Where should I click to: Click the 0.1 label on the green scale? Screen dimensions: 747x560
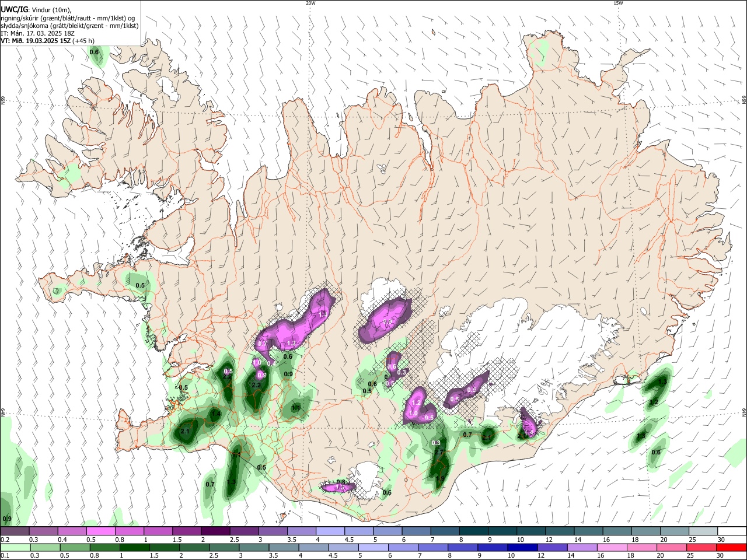click(4, 556)
